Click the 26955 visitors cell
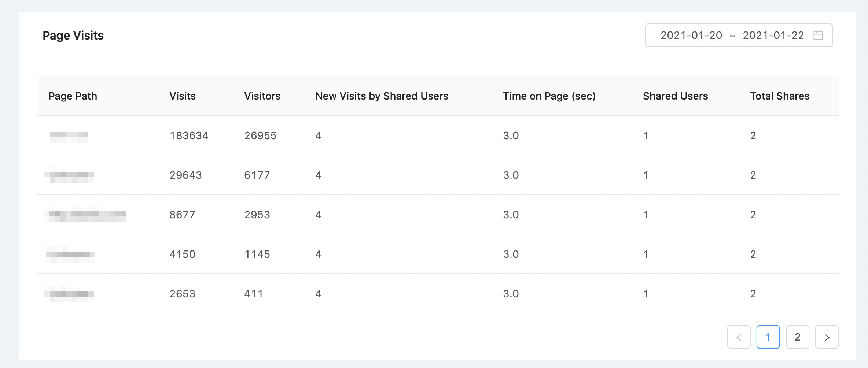 [x=260, y=136]
